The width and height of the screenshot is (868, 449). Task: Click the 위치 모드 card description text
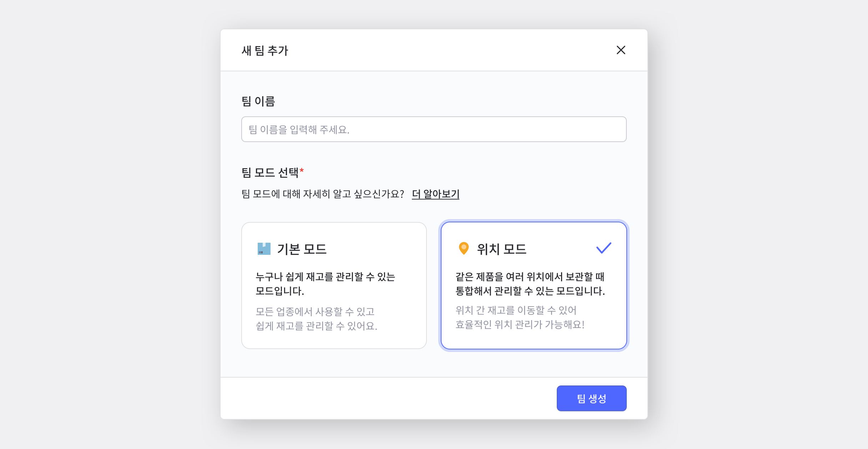coord(530,284)
